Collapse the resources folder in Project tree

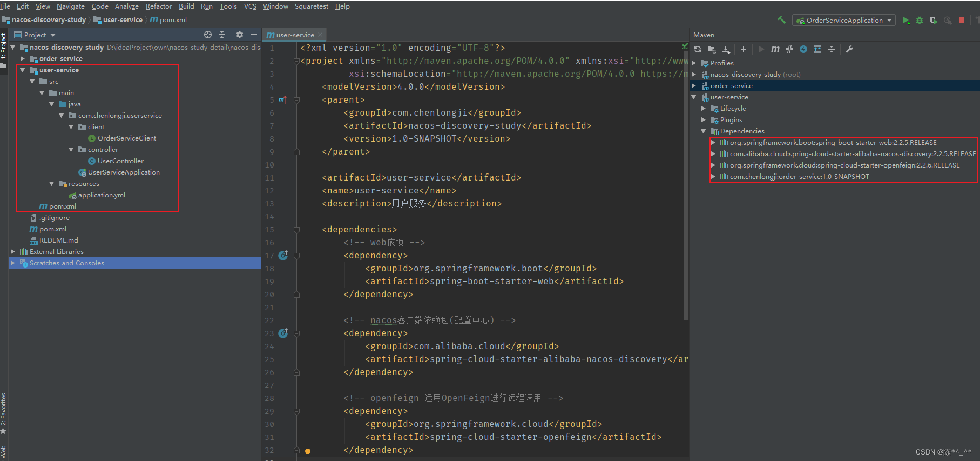click(51, 183)
